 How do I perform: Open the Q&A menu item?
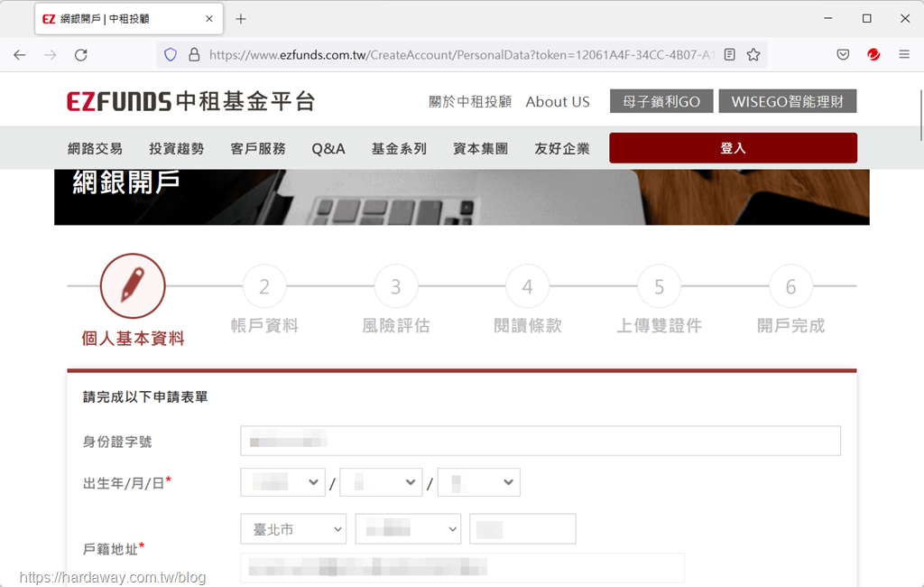(328, 149)
